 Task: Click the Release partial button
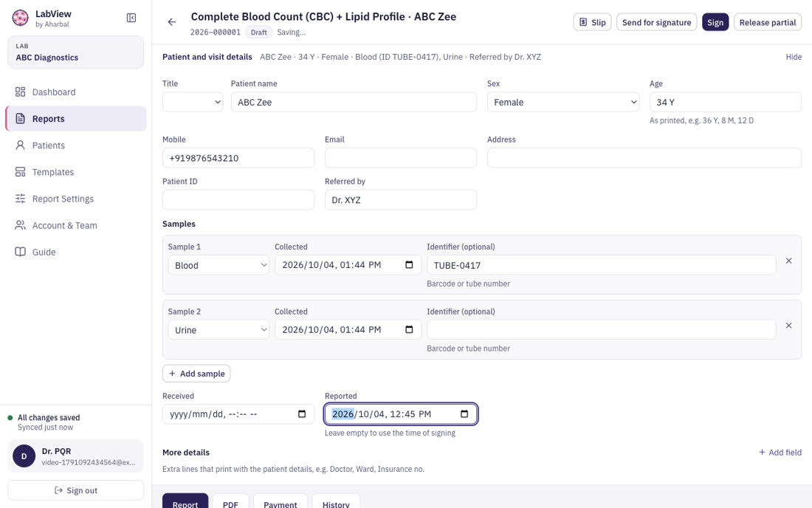(768, 22)
